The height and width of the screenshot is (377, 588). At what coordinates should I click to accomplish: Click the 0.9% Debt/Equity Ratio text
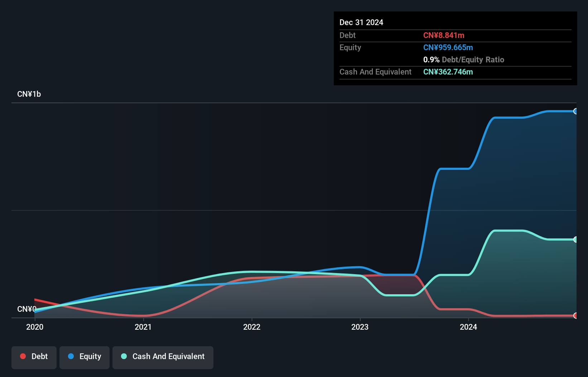[464, 59]
